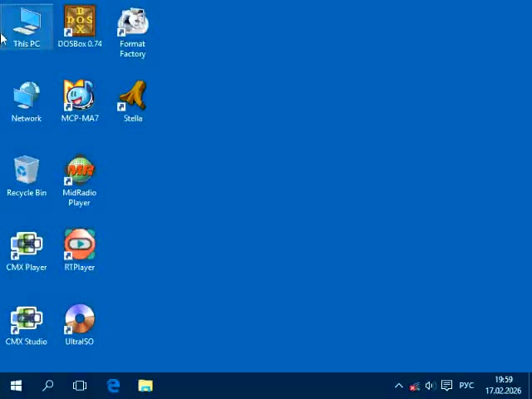Select the DOSBox 0.74 shortcut

point(80,24)
